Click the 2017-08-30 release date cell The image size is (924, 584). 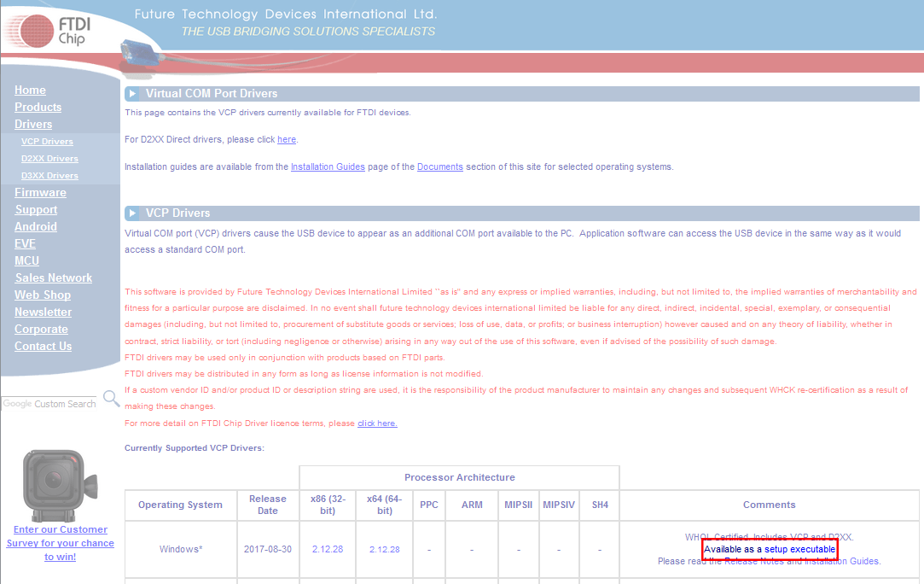[x=268, y=549]
